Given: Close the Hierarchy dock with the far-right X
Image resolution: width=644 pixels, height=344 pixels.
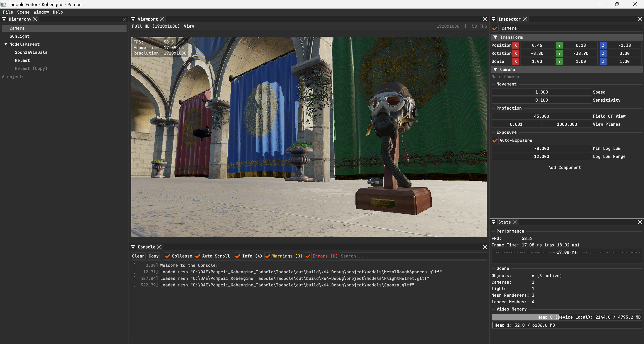Looking at the screenshot, I should [124, 19].
